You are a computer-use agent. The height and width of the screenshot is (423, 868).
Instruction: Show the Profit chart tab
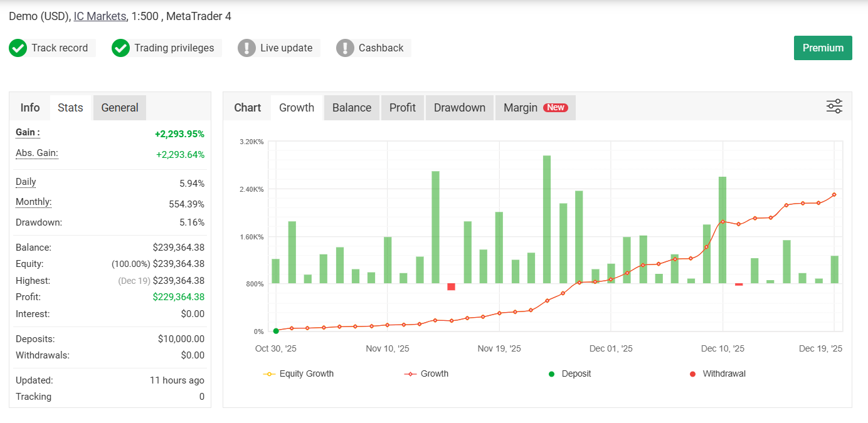403,108
